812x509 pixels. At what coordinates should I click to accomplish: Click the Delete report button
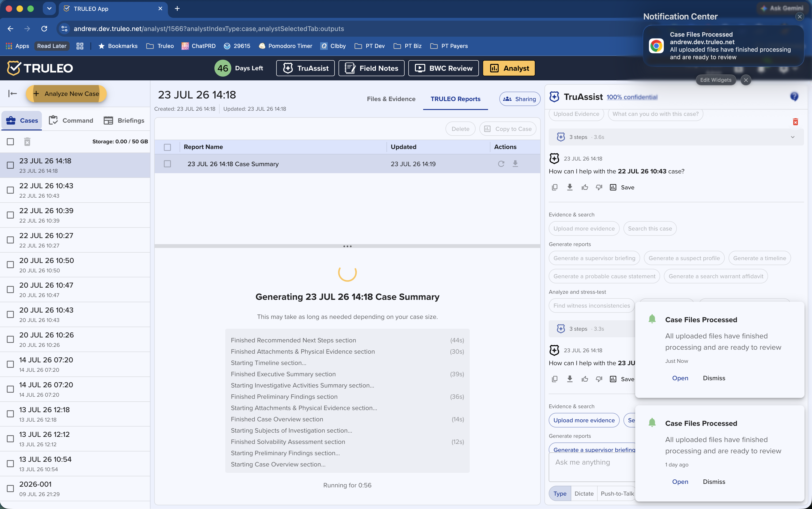pos(460,129)
